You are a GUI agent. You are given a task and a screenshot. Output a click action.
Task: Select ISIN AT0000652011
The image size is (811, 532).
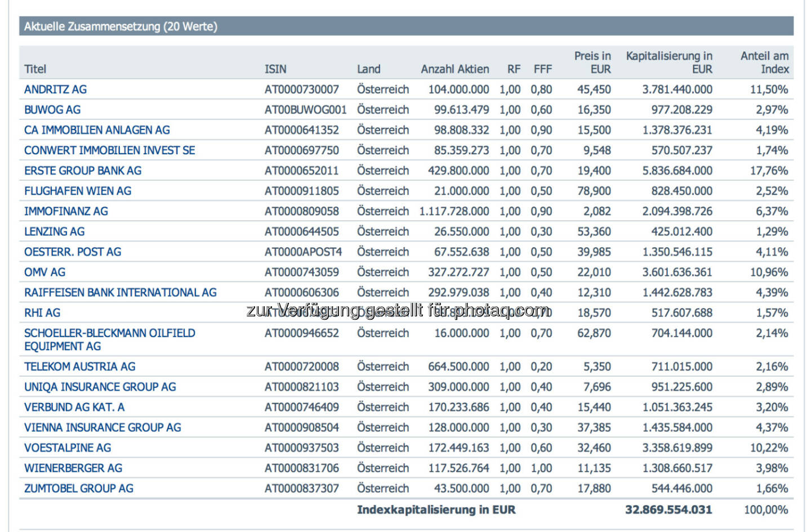(x=302, y=171)
